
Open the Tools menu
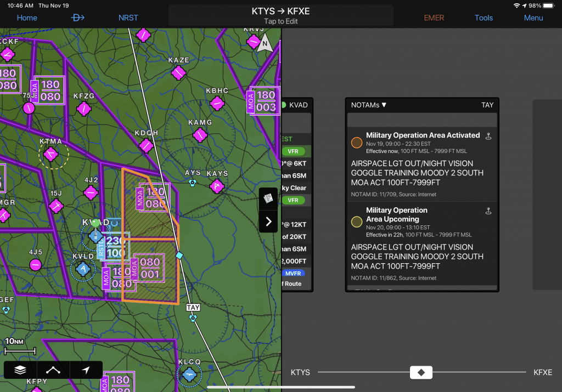pos(484,18)
